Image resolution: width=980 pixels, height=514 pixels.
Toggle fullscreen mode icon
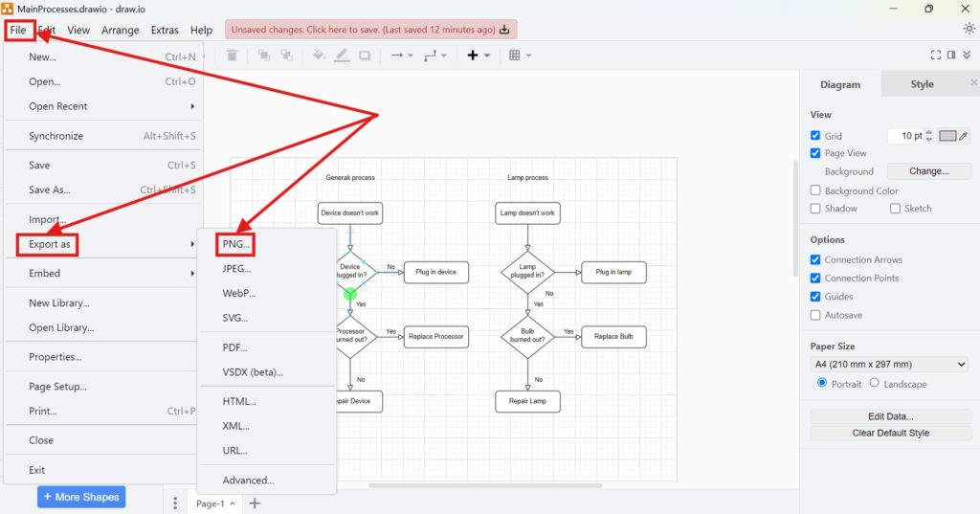(936, 56)
